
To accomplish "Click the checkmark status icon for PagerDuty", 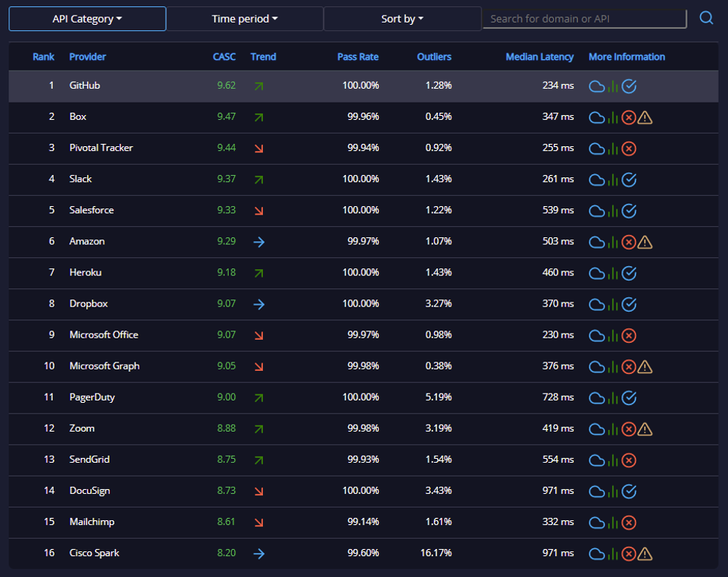I will (x=628, y=398).
